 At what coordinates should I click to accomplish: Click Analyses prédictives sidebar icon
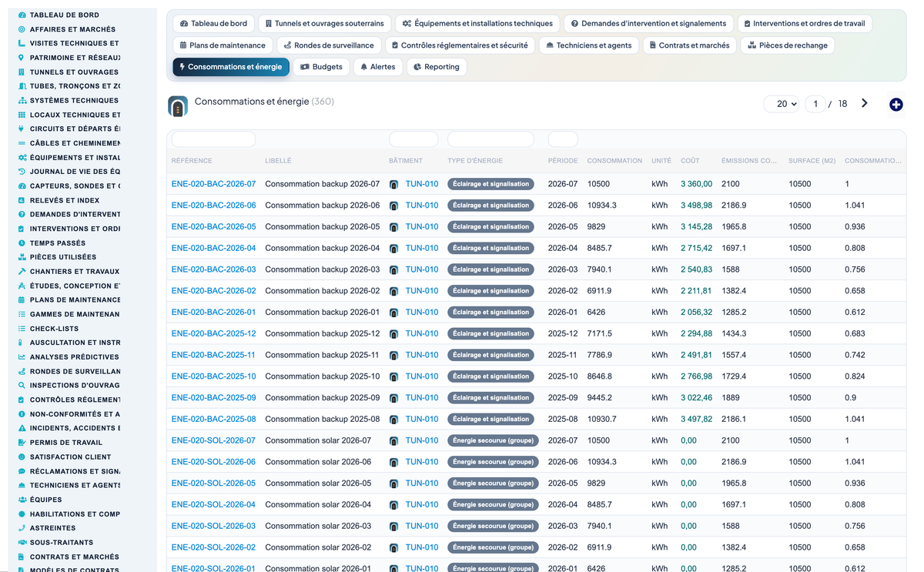coord(22,357)
